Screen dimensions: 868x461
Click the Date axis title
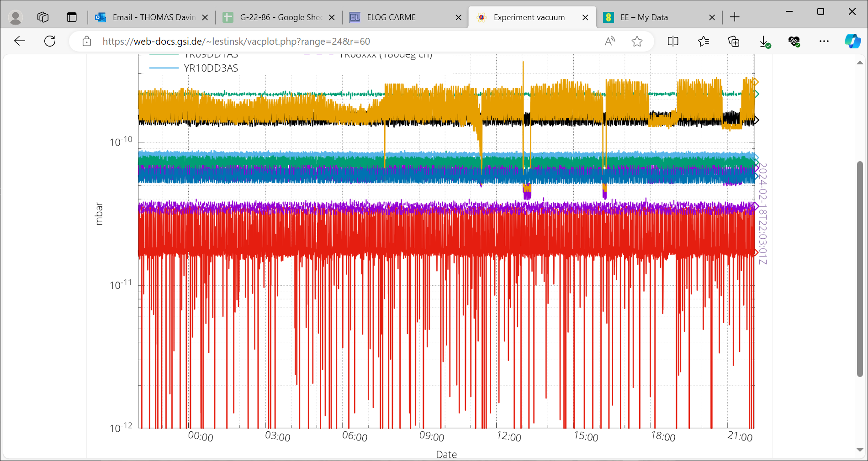446,455
